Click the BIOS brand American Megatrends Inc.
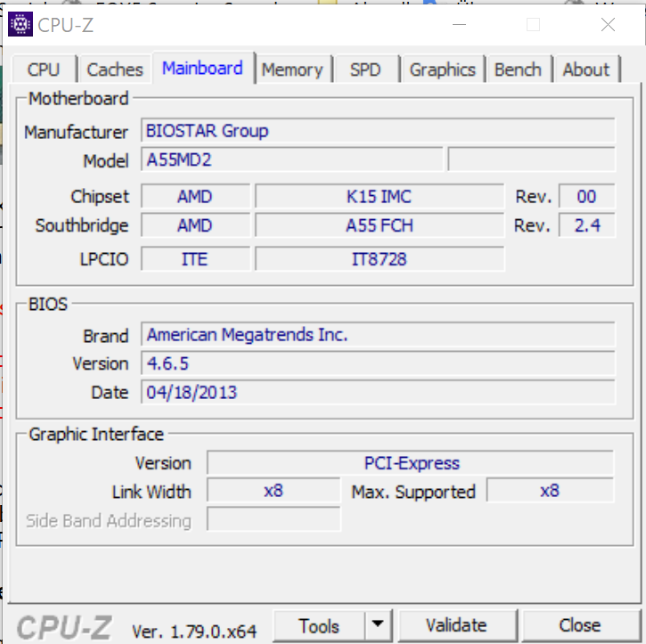Image resolution: width=646 pixels, height=644 pixels. (x=378, y=334)
